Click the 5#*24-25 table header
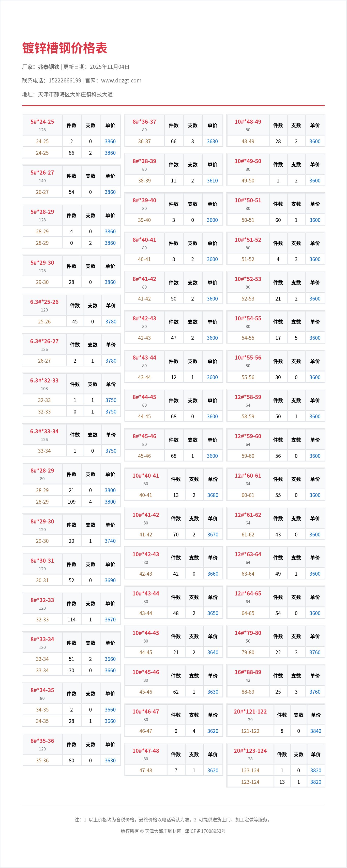 (x=42, y=122)
